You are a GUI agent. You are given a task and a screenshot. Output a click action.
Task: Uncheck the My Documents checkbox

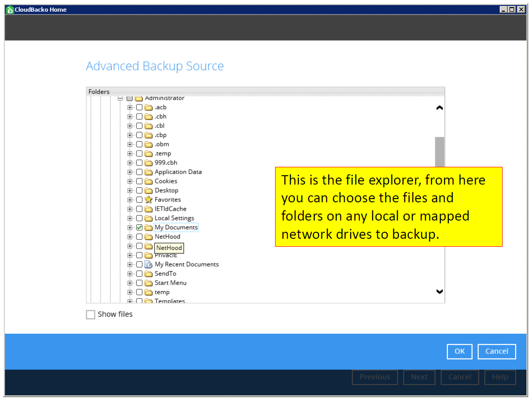point(140,228)
